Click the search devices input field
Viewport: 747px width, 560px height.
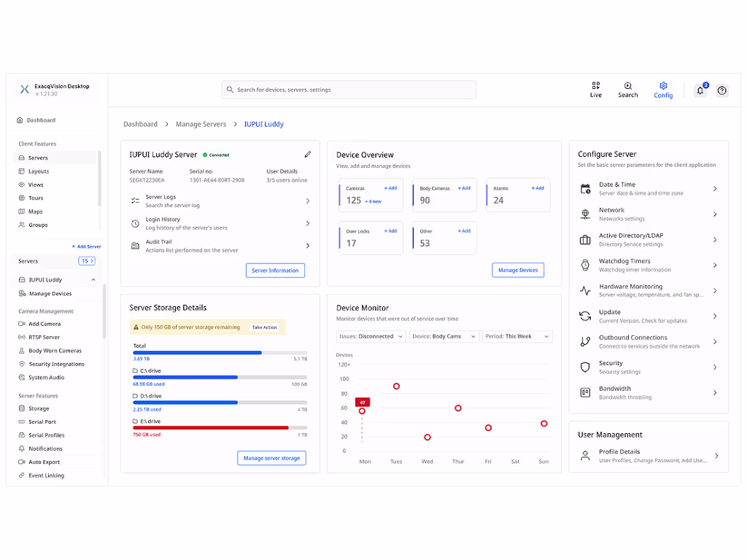click(349, 90)
